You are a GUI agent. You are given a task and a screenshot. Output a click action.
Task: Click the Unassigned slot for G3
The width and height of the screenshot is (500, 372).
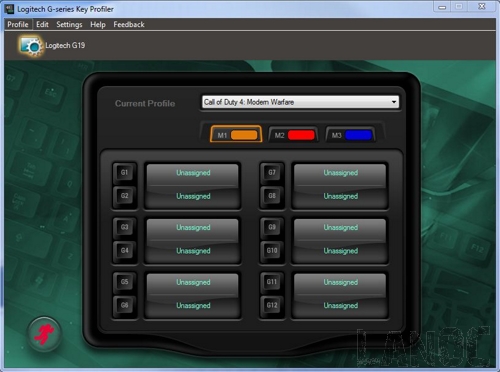[193, 228]
